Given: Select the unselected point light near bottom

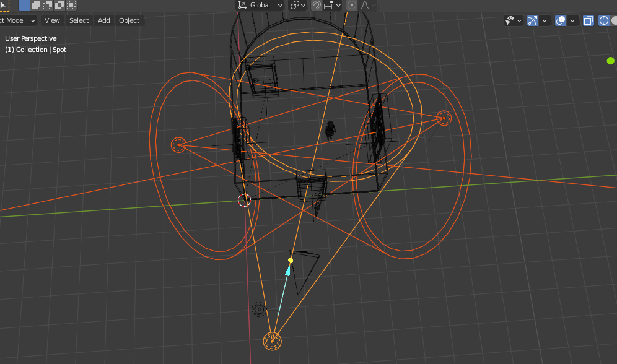Looking at the screenshot, I should (x=259, y=310).
